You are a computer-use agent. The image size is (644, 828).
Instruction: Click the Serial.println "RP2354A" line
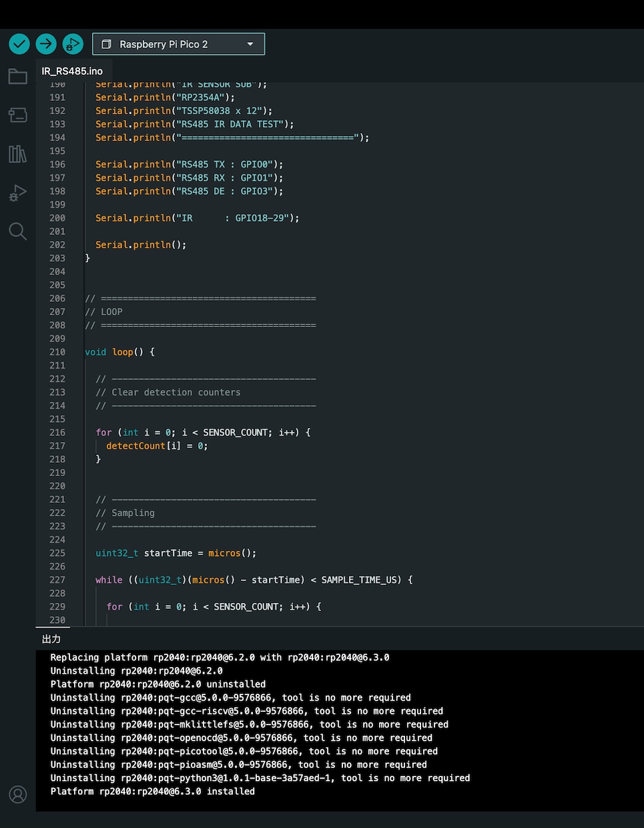(165, 97)
